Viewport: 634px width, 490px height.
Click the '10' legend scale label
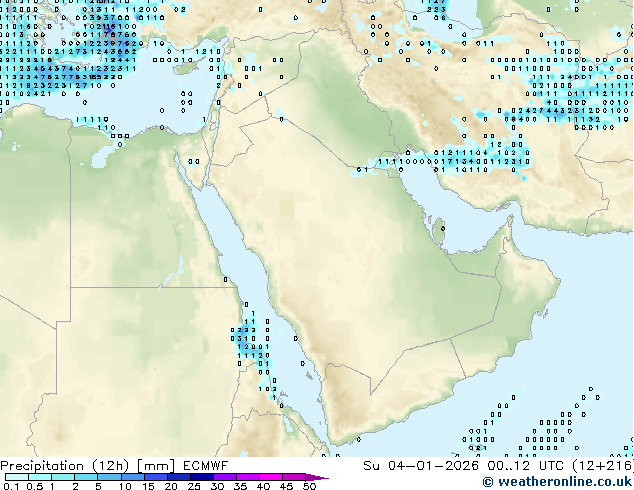(125, 486)
